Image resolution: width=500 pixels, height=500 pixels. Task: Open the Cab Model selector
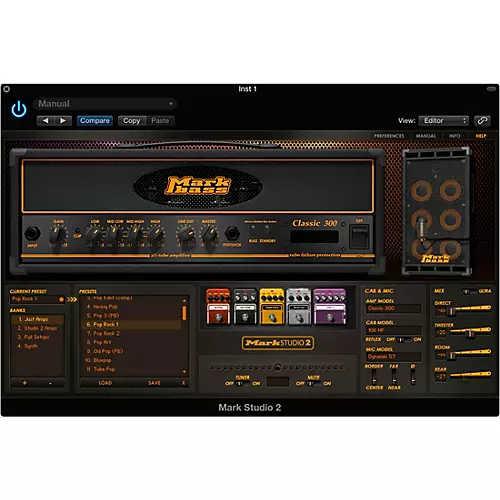(393, 330)
